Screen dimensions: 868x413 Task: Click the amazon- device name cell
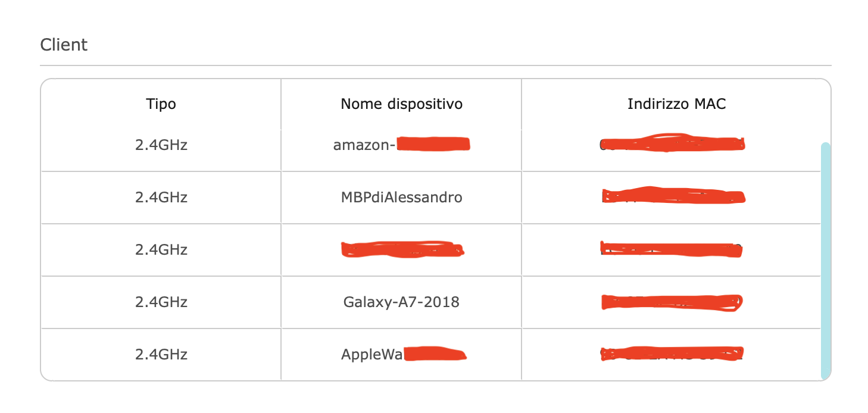pos(401,144)
